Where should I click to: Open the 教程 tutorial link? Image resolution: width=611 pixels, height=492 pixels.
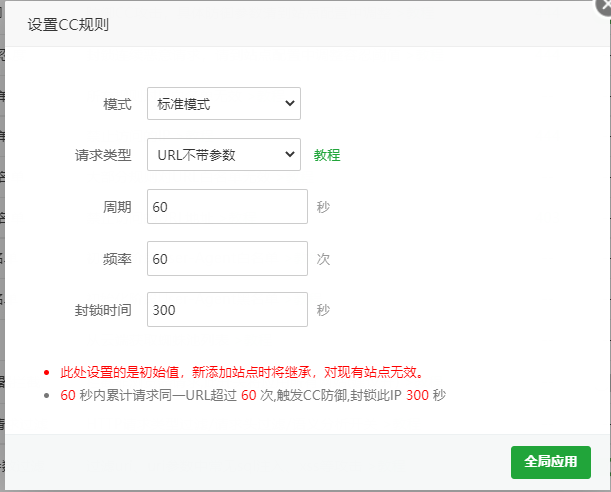click(x=327, y=155)
